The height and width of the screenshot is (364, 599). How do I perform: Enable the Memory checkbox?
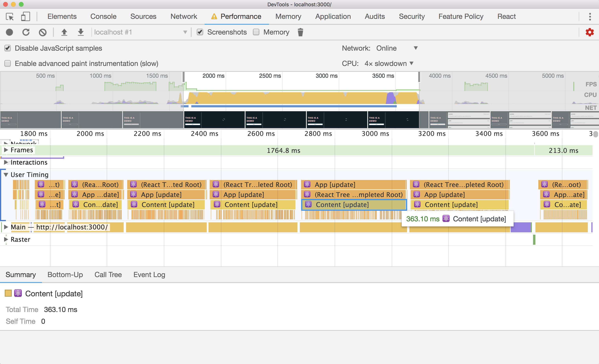[256, 32]
